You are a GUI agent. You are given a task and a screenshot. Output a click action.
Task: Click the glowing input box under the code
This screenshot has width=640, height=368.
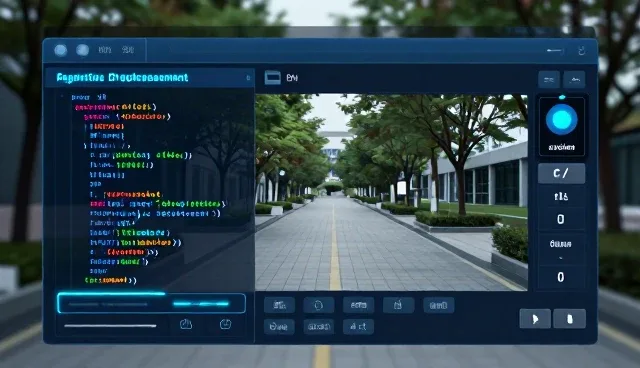coord(151,303)
